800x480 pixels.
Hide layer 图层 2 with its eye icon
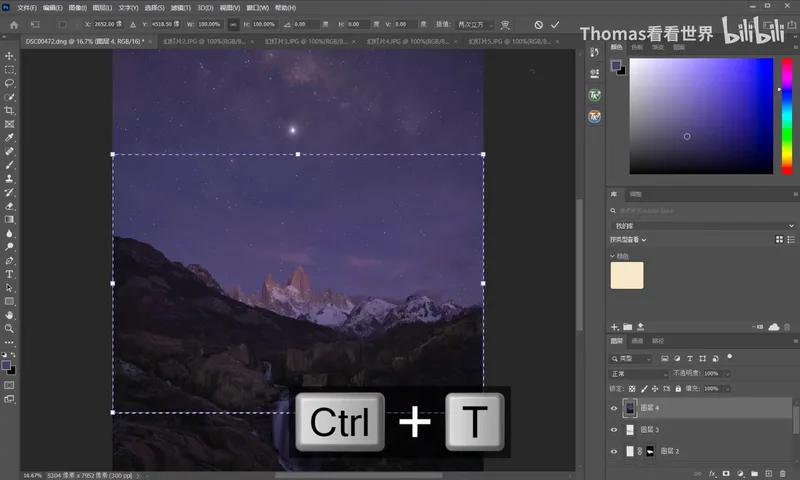click(614, 451)
